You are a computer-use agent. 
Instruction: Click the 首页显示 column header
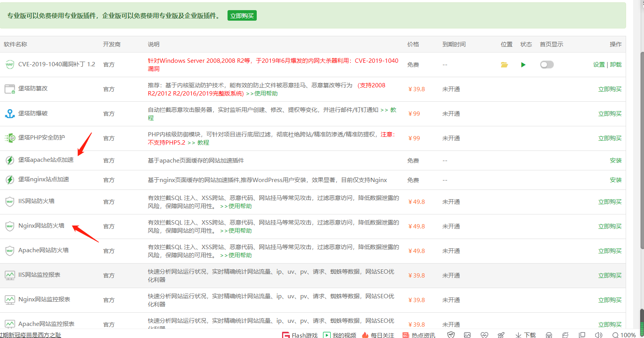pos(551,44)
